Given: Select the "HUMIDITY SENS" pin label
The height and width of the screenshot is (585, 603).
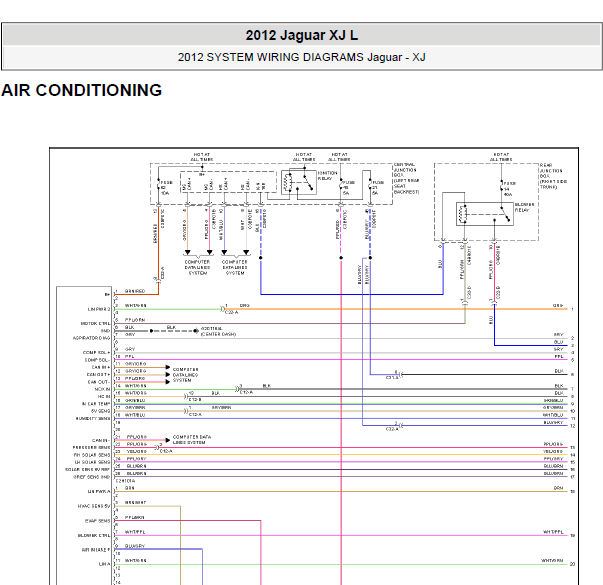Looking at the screenshot, I should point(93,418).
